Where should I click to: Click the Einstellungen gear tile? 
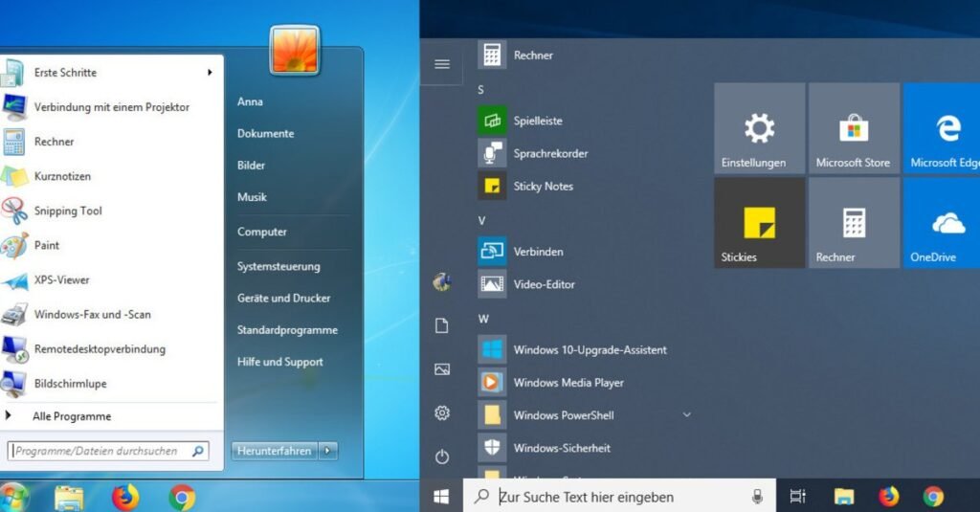759,128
